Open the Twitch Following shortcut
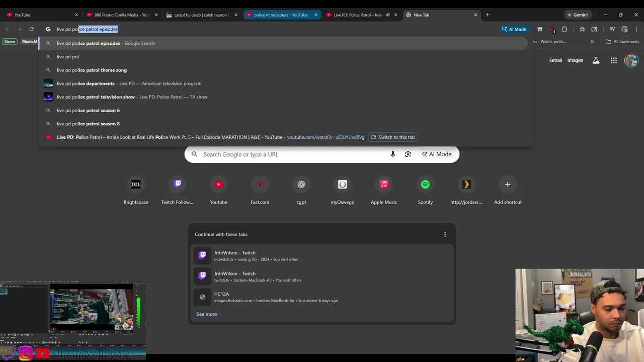 [x=177, y=191]
